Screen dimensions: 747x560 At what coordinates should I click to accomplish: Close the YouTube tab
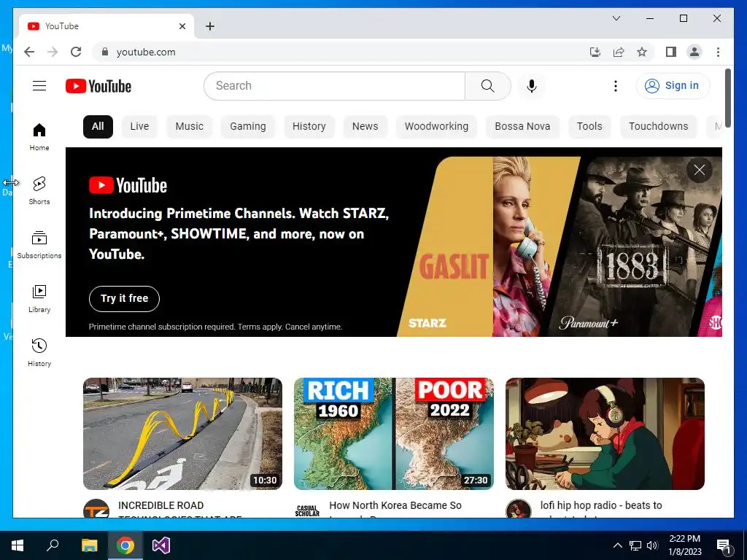pyautogui.click(x=182, y=26)
